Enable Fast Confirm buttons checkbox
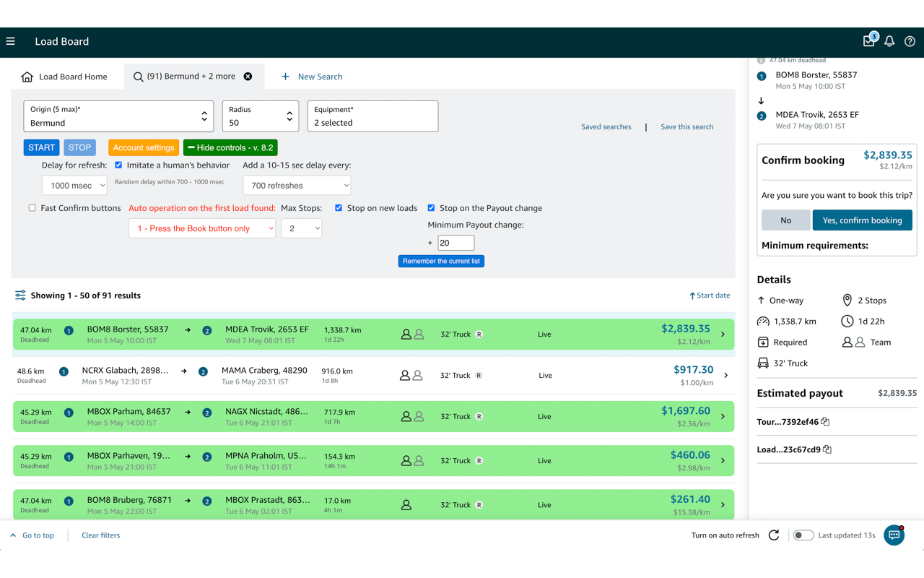924x578 pixels. pyautogui.click(x=32, y=208)
